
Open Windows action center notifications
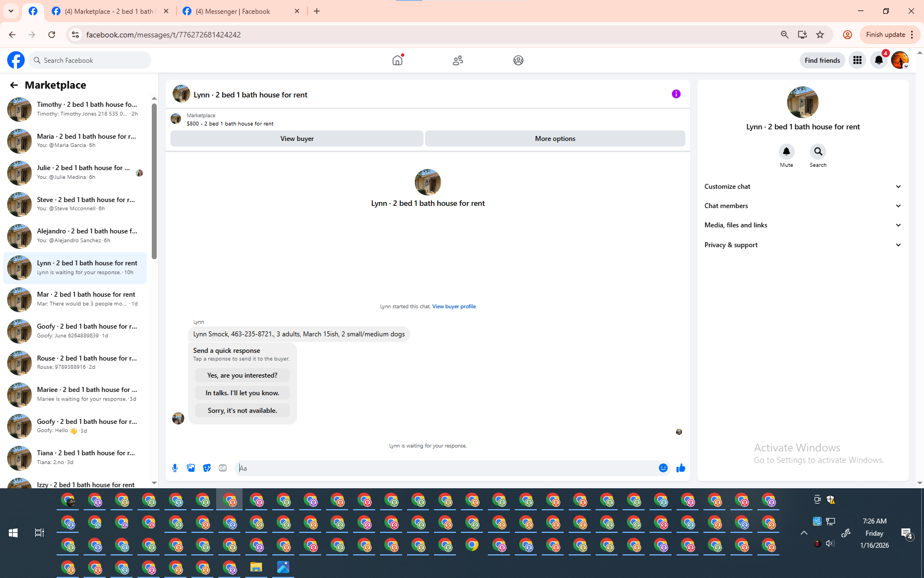pyautogui.click(x=907, y=533)
